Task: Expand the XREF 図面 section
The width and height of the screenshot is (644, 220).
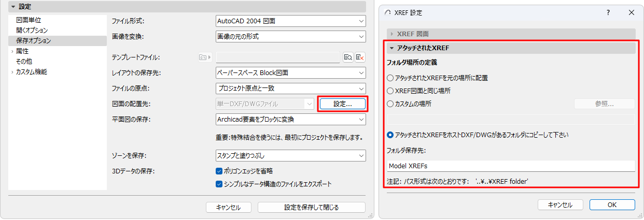Action: pos(393,34)
